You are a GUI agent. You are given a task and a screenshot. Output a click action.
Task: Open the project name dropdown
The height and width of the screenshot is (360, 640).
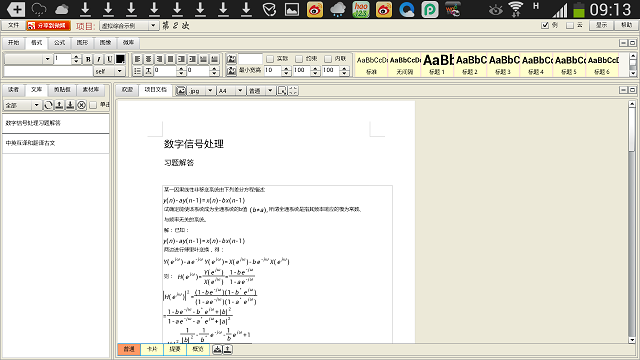pyautogui.click(x=129, y=25)
